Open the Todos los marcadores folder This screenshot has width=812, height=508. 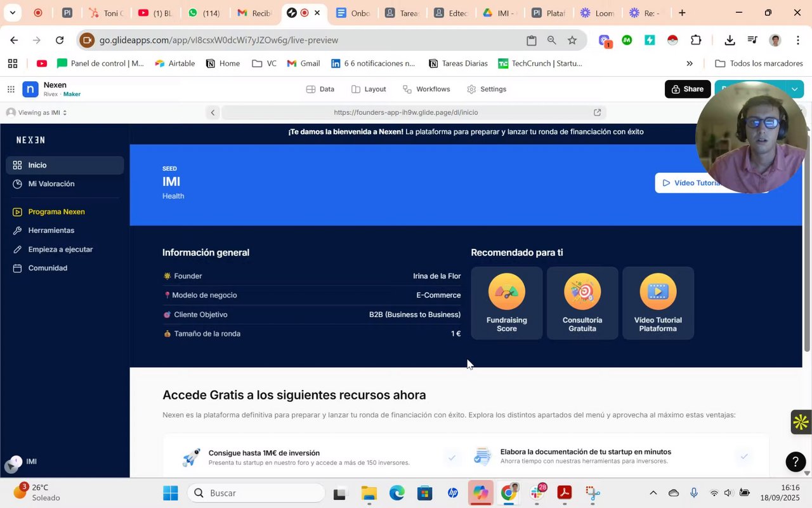[759, 63]
